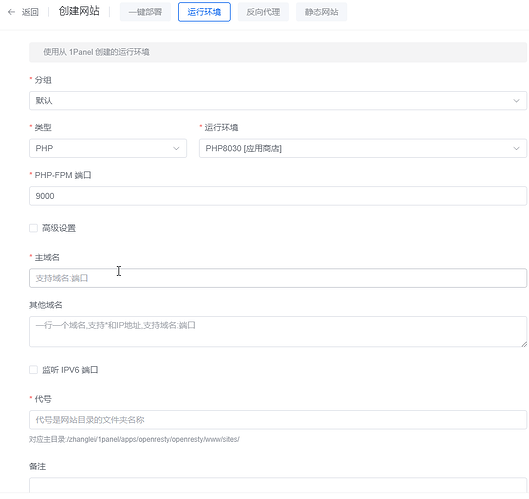
Task: Click the 代号 field label
Action: coord(43,399)
